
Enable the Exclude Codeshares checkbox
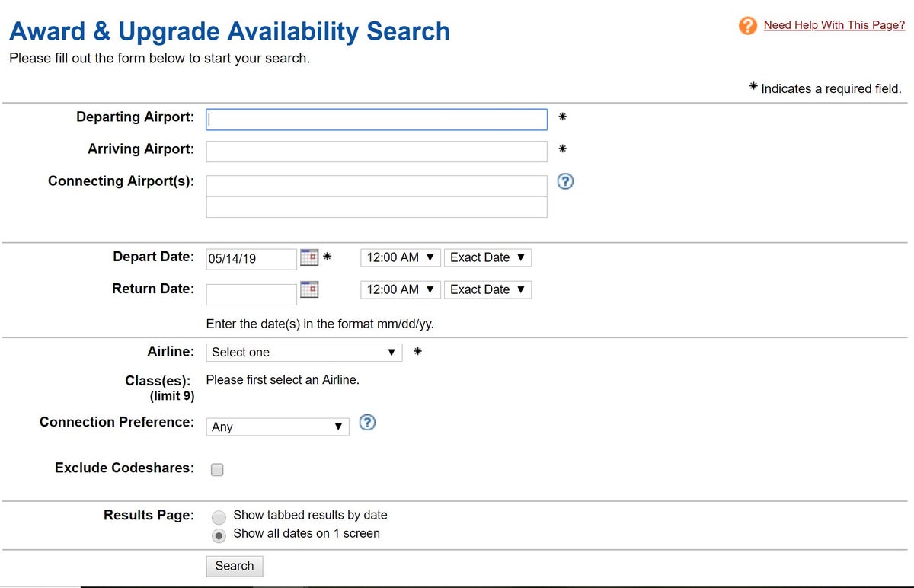[x=217, y=469]
